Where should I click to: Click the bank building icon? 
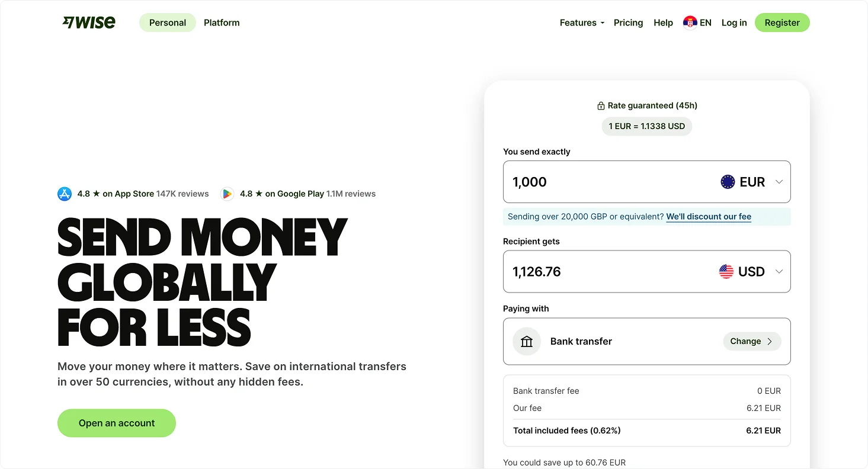pos(527,341)
